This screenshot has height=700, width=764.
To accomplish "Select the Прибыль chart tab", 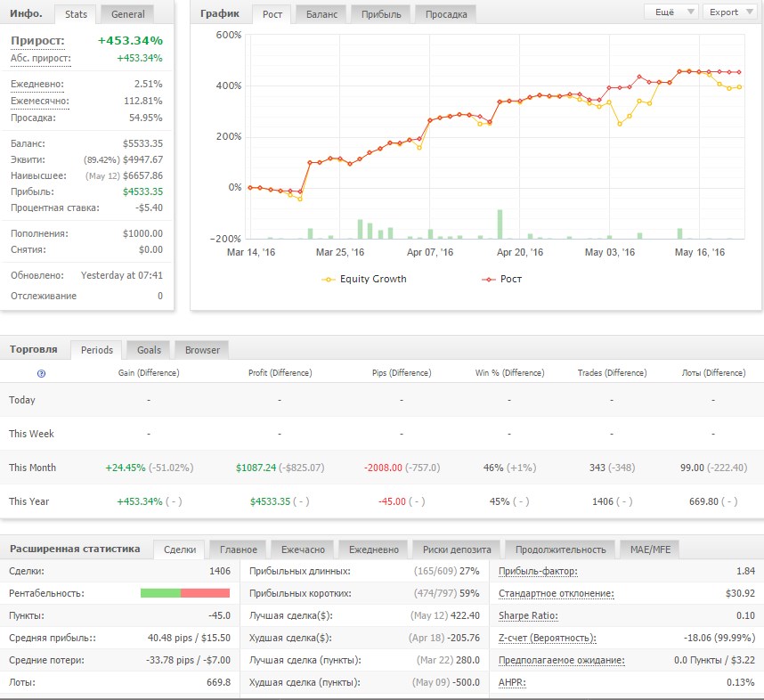I will click(x=380, y=14).
